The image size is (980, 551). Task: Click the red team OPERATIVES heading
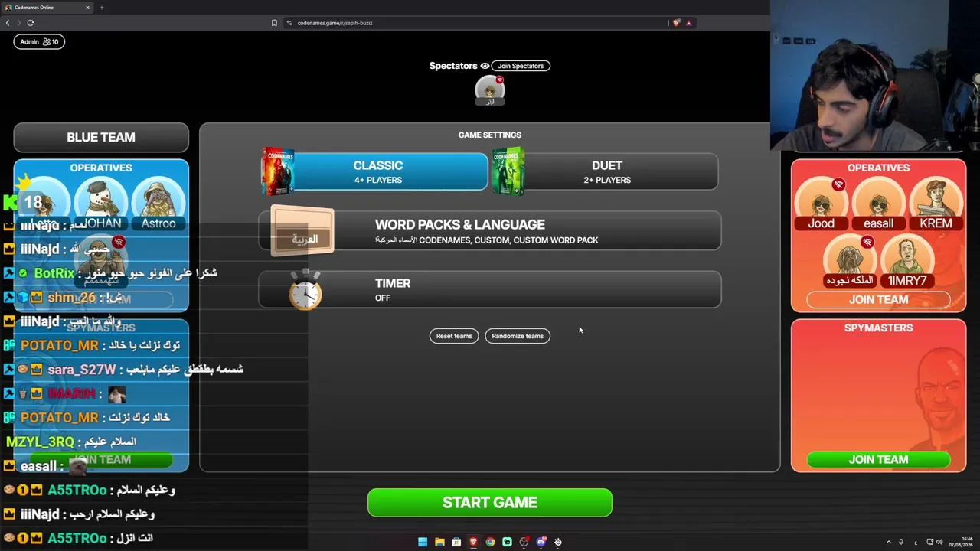click(x=878, y=168)
